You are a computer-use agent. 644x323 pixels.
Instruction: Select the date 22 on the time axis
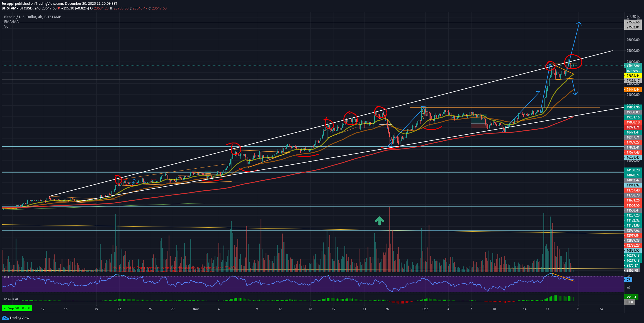119,309
